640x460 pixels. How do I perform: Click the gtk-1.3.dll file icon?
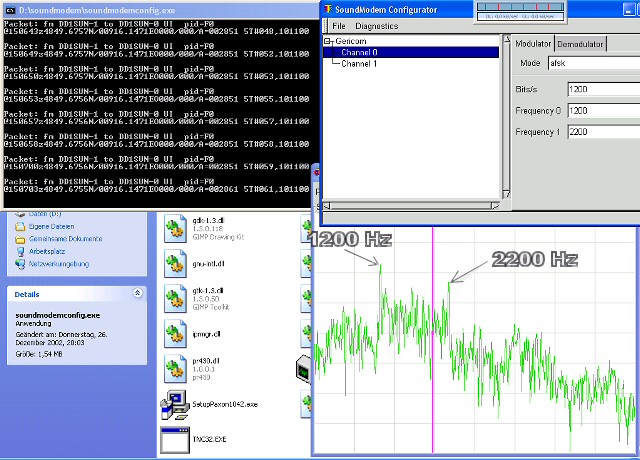pyautogui.click(x=176, y=298)
